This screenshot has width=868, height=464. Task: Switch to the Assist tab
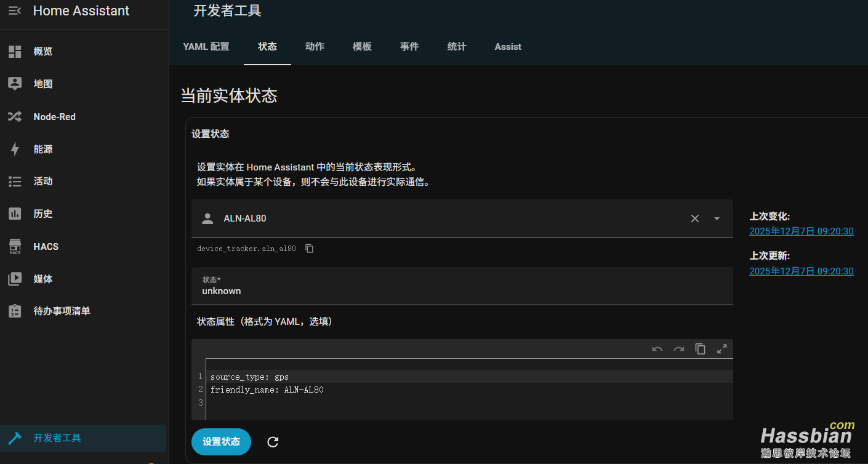[508, 47]
